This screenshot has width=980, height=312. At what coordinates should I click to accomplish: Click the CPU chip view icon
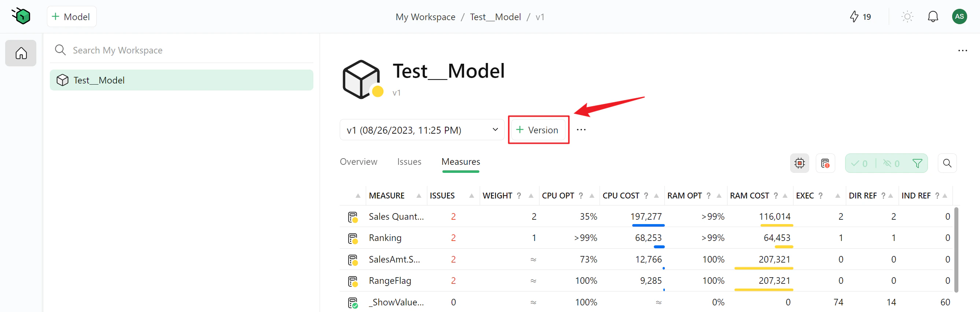pos(799,163)
